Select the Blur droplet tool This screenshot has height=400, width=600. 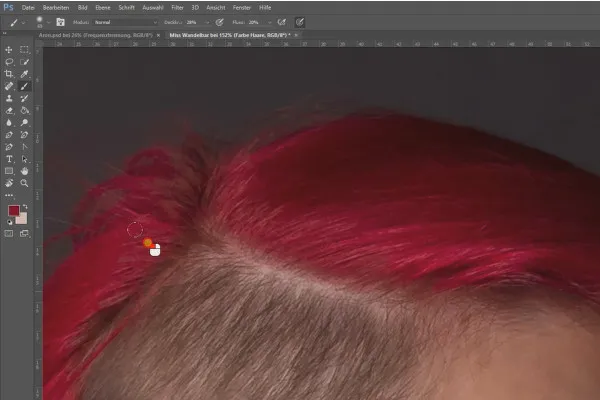[9, 122]
